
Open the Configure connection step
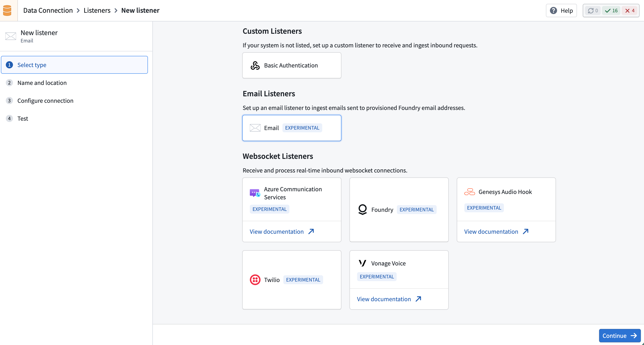coord(45,101)
